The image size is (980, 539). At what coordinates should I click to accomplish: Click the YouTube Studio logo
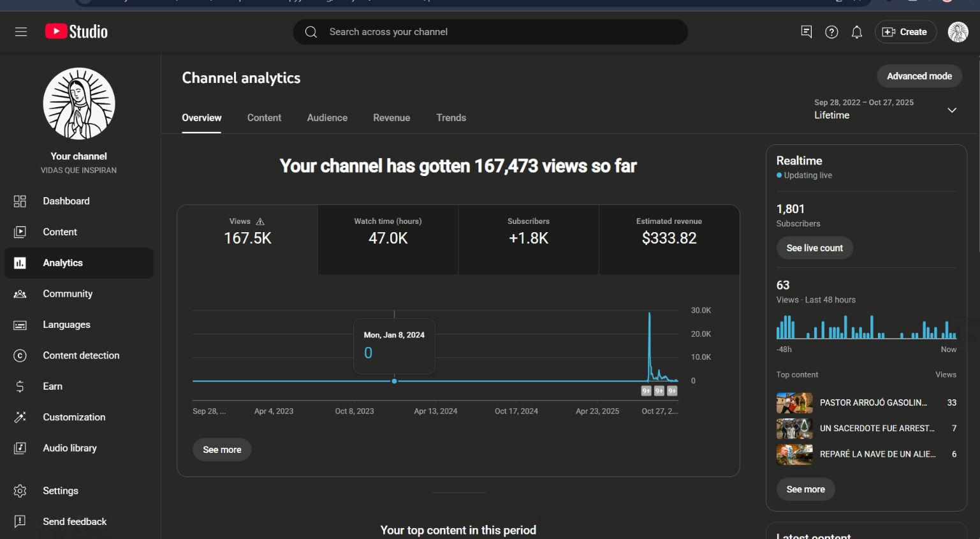coord(77,32)
